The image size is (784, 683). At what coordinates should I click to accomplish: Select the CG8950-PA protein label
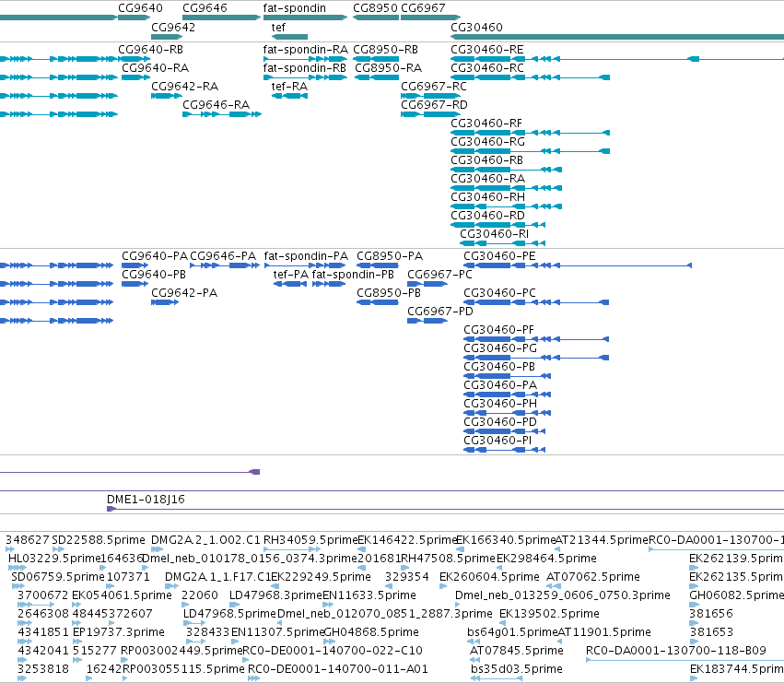pos(390,256)
